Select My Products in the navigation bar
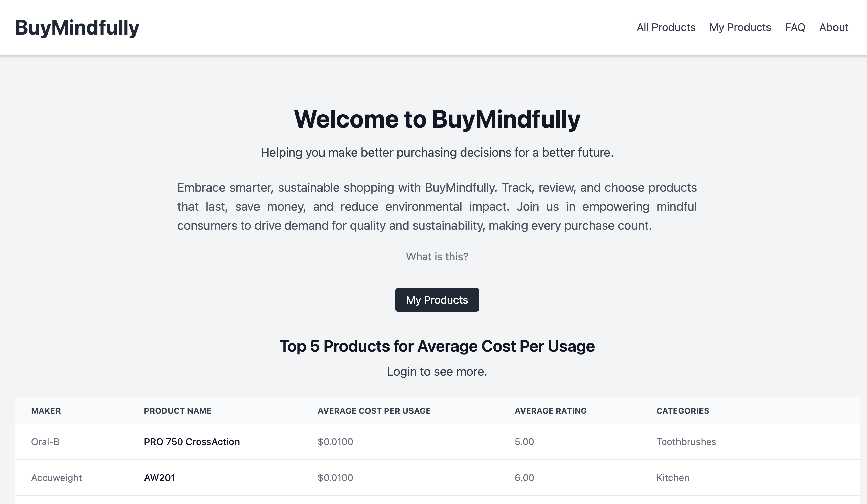867x504 pixels. 740,27
